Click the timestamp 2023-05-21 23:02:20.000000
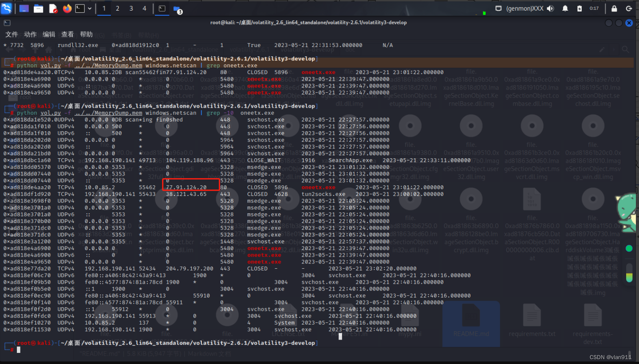639x364 pixels. [x=372, y=269]
